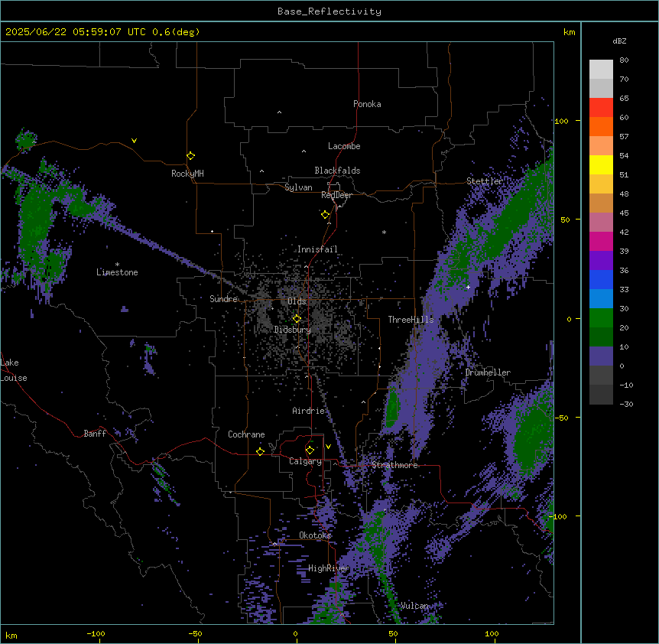Click the Base_Reflectivity title
This screenshot has width=659, height=644.
coord(329,11)
